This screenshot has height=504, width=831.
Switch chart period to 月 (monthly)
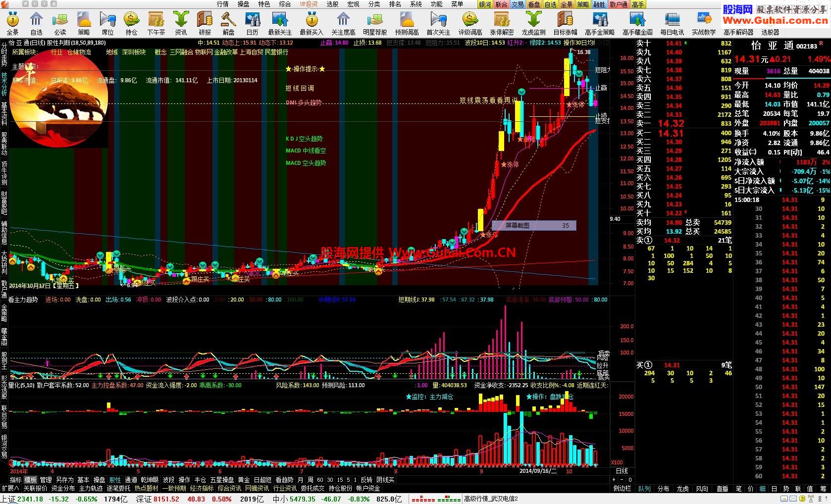[301, 480]
